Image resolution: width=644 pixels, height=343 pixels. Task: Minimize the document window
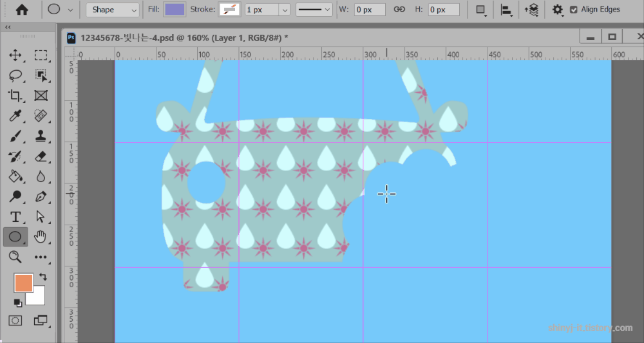pos(591,37)
